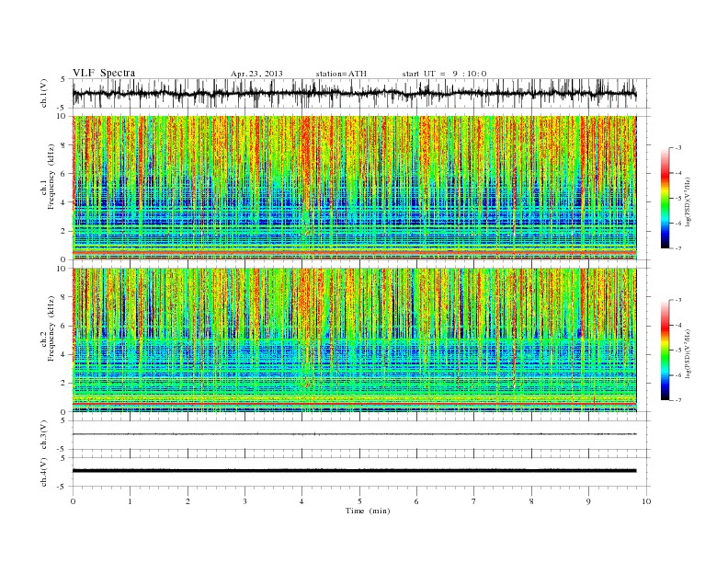Click the "6" kHz tick on ch.2 spectrogram
Image resolution: width=728 pixels, height=563 pixels.
(64, 326)
